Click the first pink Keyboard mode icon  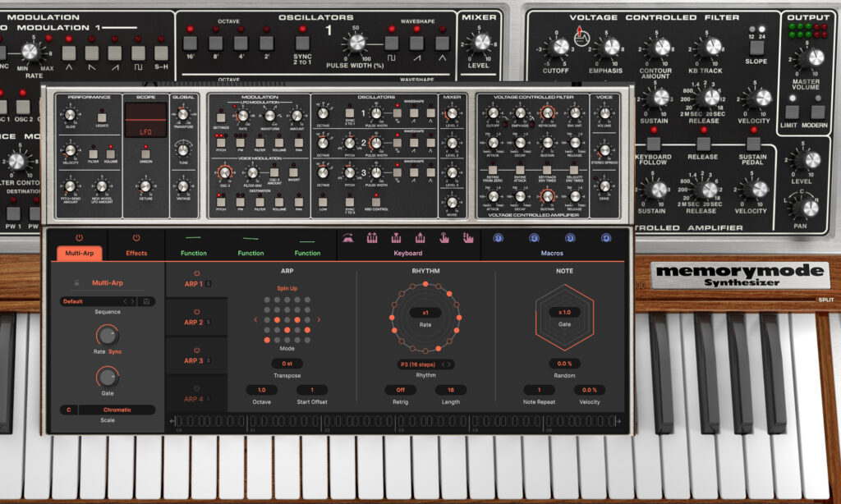click(348, 238)
